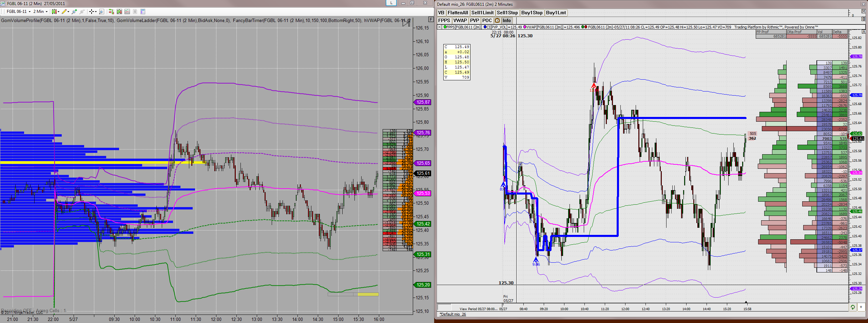Viewport: 868px width, 323px height.
Task: Click the Buy1Lmt order button
Action: click(x=556, y=13)
